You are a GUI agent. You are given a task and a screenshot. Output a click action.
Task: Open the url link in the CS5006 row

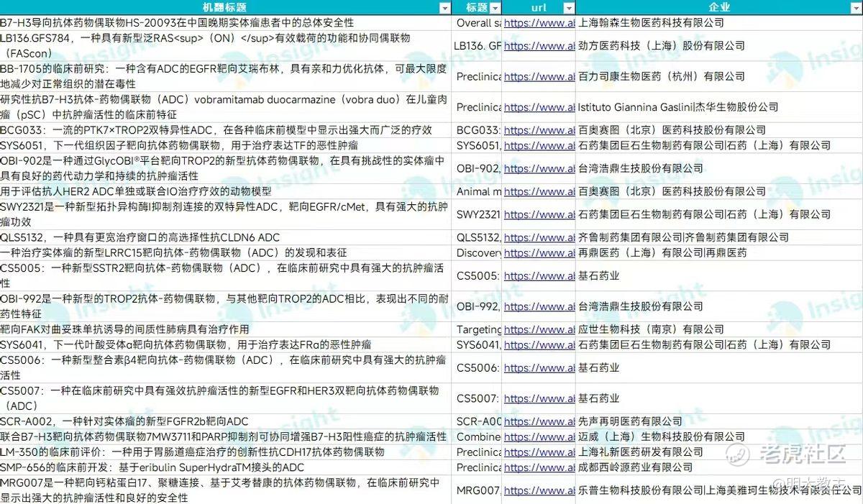(x=539, y=368)
